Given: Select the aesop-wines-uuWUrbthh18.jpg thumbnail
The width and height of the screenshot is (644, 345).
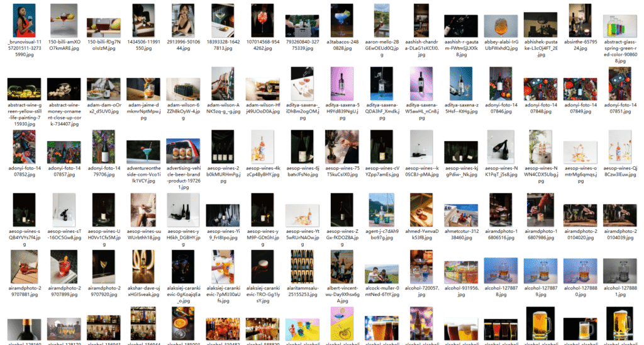Looking at the screenshot, I should click(144, 210).
